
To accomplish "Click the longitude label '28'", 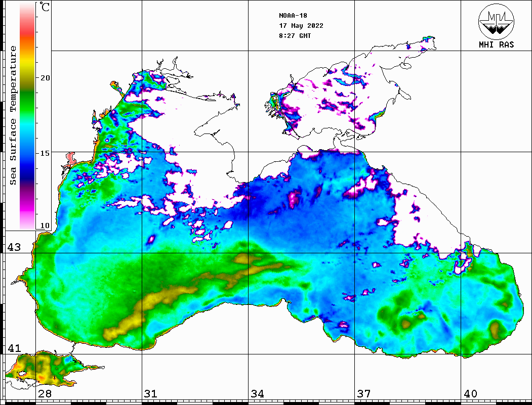I will pyautogui.click(x=45, y=393).
